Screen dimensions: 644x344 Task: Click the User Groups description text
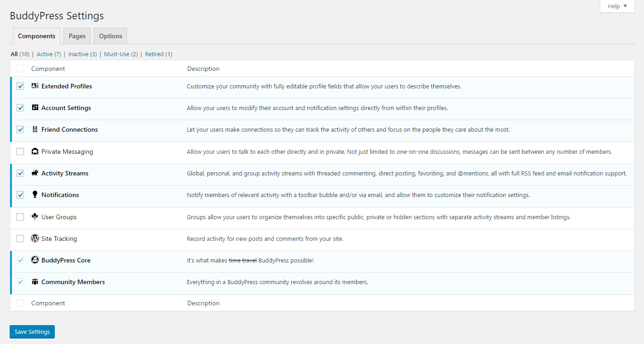coord(379,217)
